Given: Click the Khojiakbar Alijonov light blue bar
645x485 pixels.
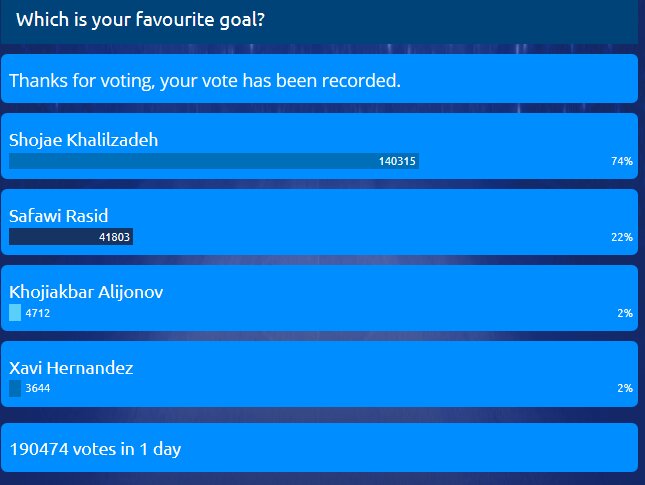Looking at the screenshot, I should point(15,313).
